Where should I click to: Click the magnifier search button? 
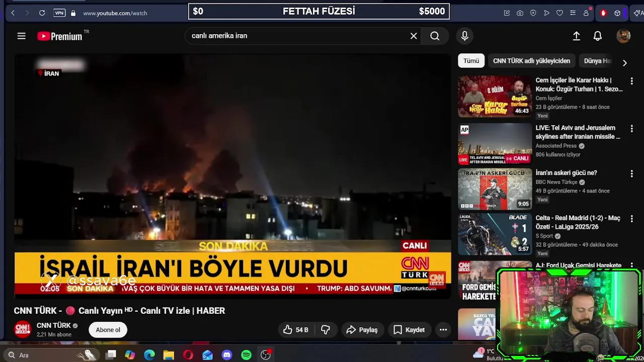coord(435,36)
